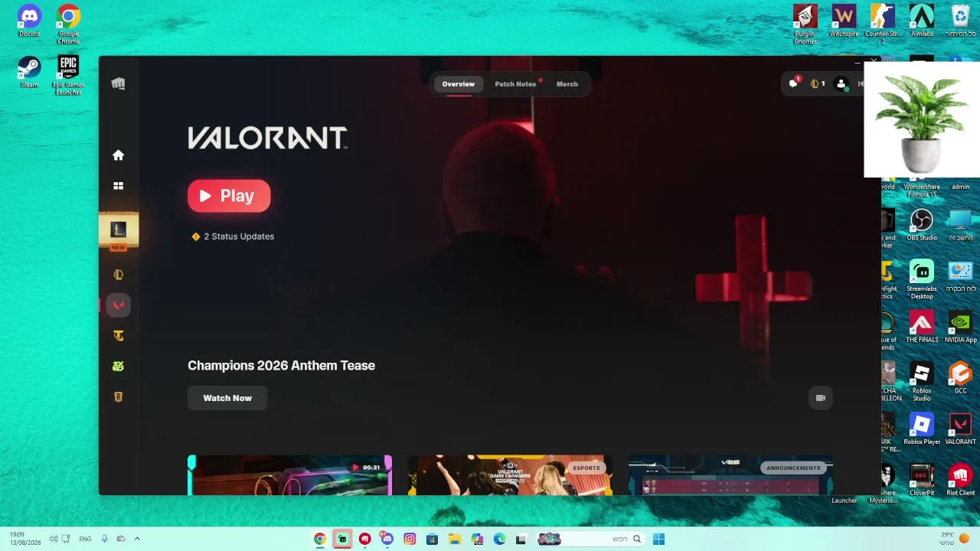The width and height of the screenshot is (980, 551).
Task: Click the taskbar volume speaker icon
Action: 53,539
